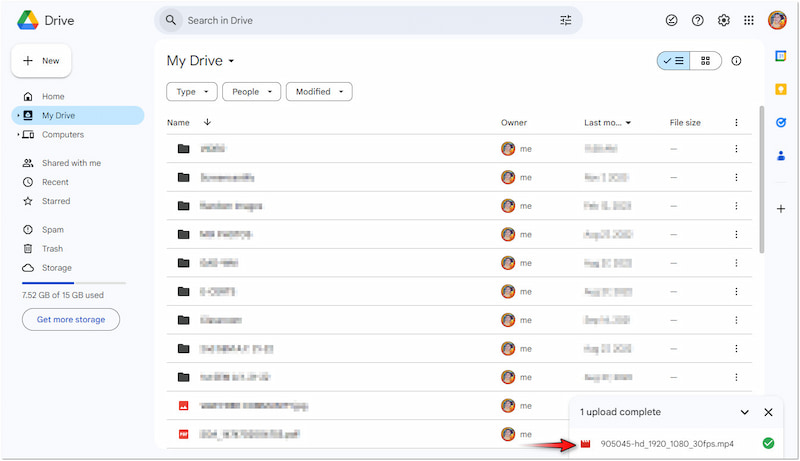Open the Modified filter dropdown
The height and width of the screenshot is (461, 800).
tap(319, 92)
